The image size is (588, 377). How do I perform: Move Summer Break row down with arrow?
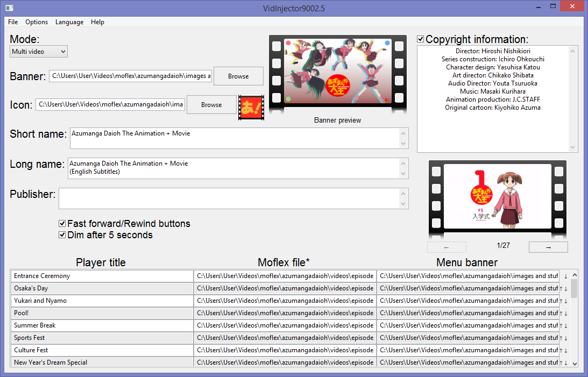566,326
